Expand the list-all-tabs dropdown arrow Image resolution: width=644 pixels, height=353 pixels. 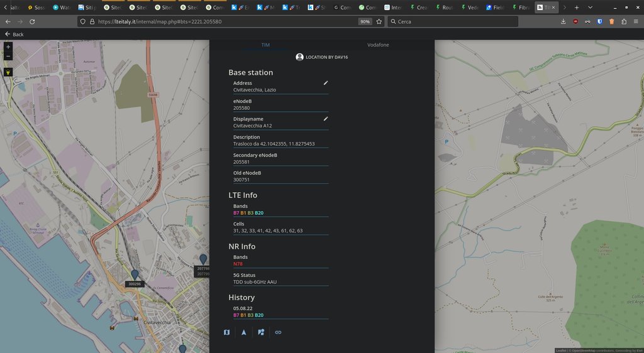(x=590, y=8)
